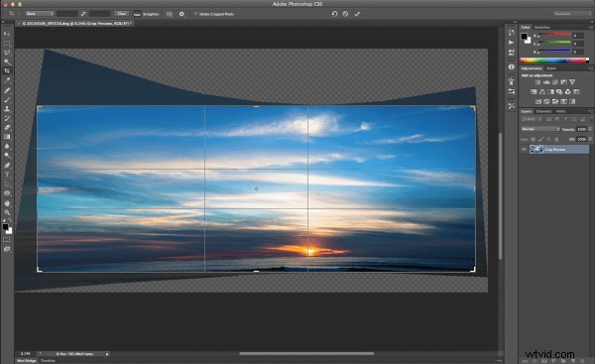Select the Crop Preview layer thumbnail
595x364 pixels.
536,150
